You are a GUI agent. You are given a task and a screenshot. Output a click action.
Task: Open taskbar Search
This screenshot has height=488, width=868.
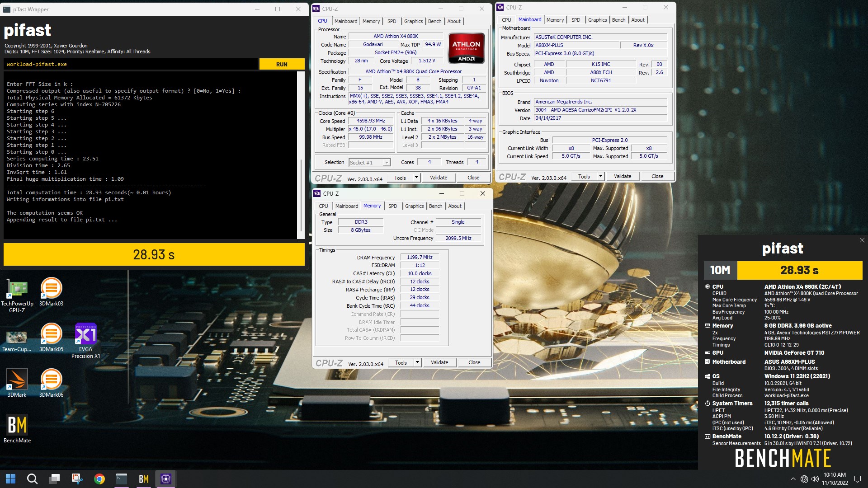pyautogui.click(x=32, y=479)
